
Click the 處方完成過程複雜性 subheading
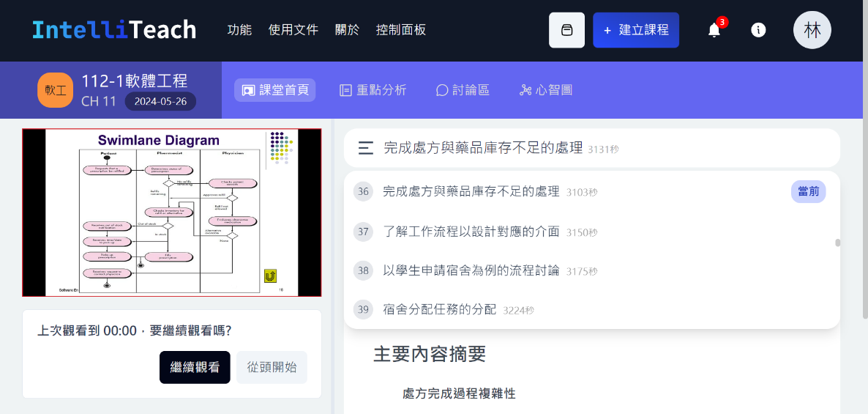coord(459,394)
